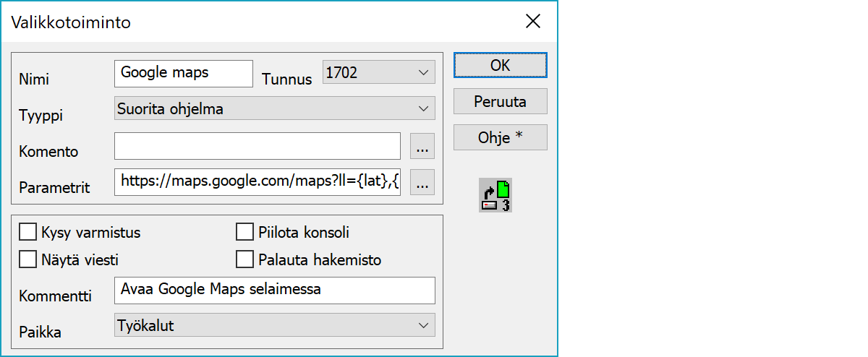Click the Valikkotoiminto title bar text
Screen dimensions: 868x357
tap(71, 22)
